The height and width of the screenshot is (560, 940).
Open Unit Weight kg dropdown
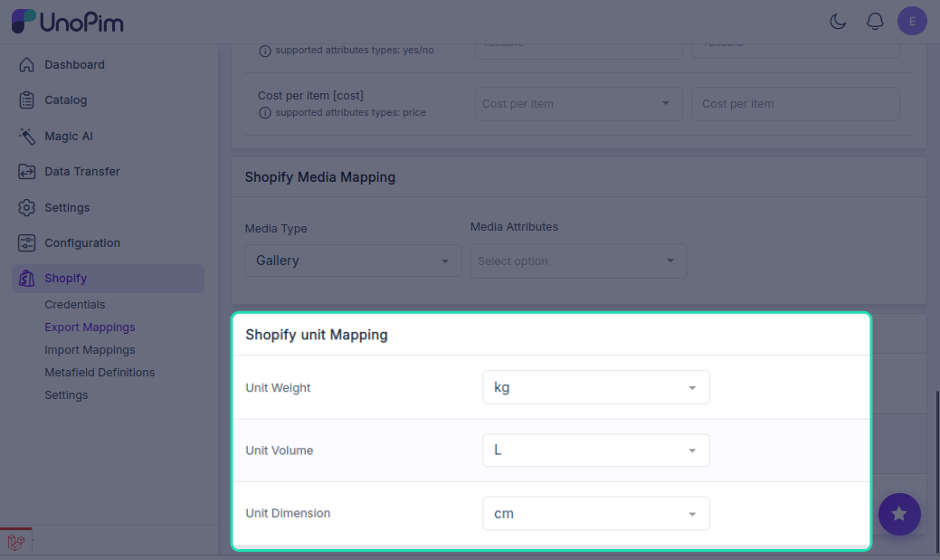pyautogui.click(x=596, y=387)
